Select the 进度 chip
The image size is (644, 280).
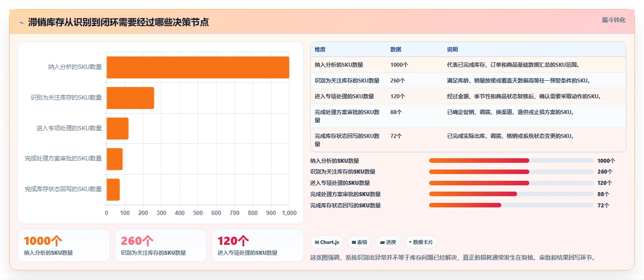pyautogui.click(x=388, y=242)
